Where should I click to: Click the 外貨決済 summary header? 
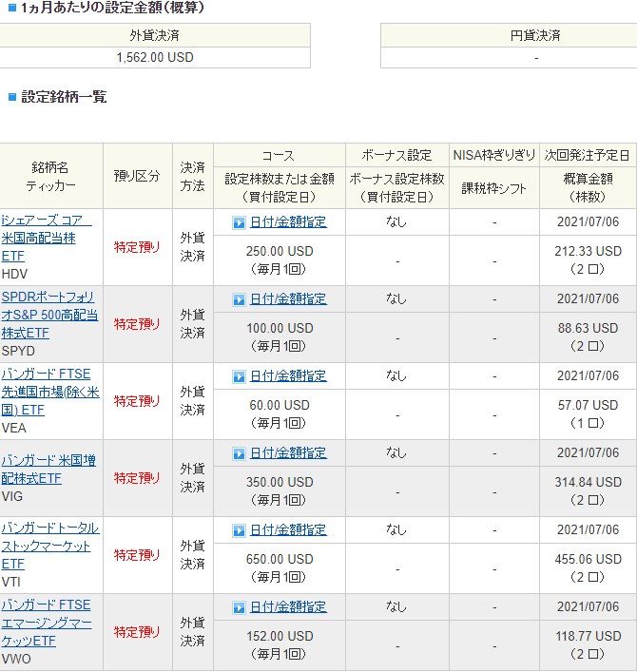pos(155,35)
